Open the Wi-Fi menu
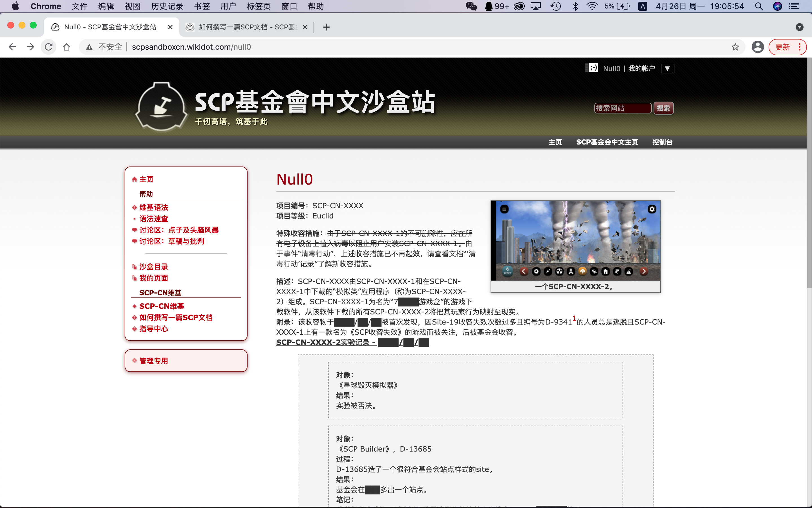Viewport: 812px width, 508px height. [x=593, y=6]
